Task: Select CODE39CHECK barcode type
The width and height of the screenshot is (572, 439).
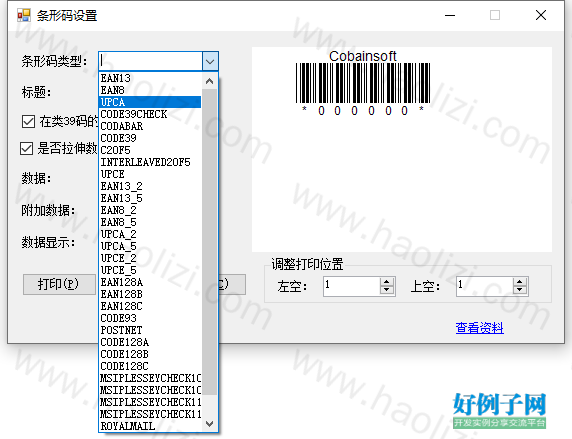Action: coord(150,114)
